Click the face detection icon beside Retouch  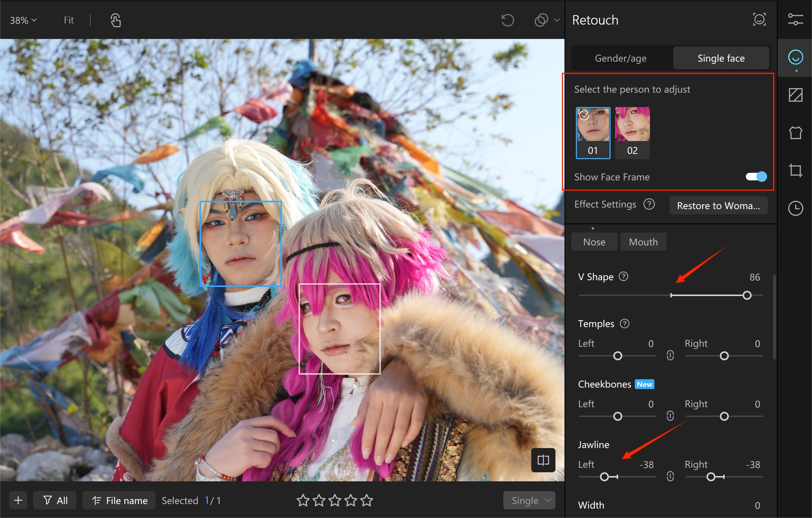(759, 20)
